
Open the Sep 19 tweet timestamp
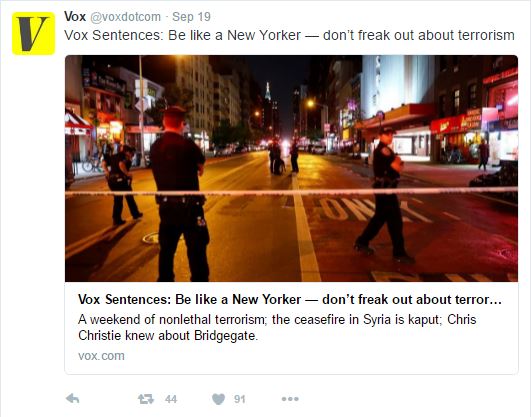[191, 17]
